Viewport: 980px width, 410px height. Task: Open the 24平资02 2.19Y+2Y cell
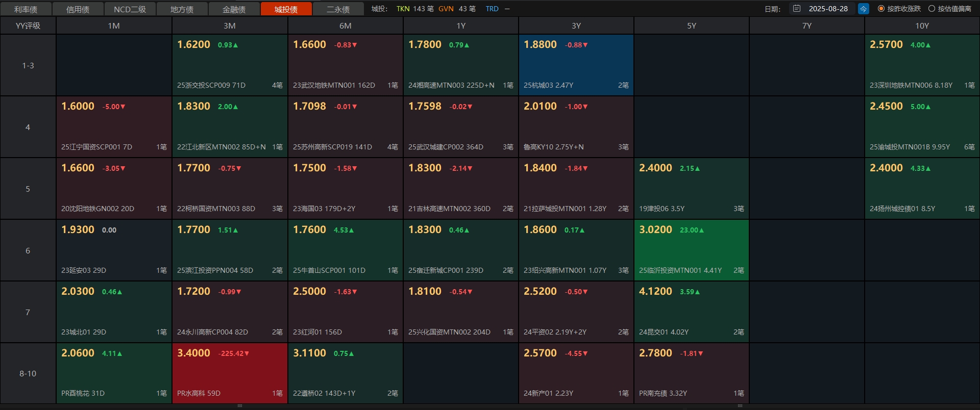pos(576,312)
